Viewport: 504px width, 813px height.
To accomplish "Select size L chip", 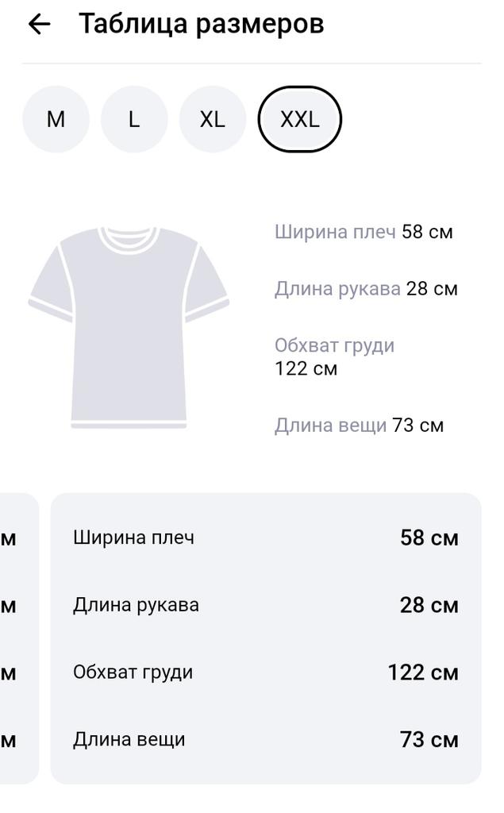I will pyautogui.click(x=134, y=119).
